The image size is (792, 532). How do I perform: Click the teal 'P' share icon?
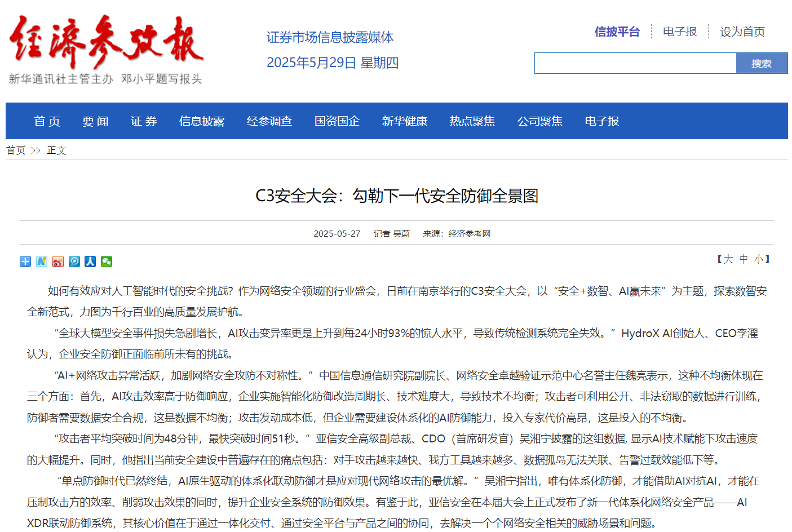pos(74,261)
